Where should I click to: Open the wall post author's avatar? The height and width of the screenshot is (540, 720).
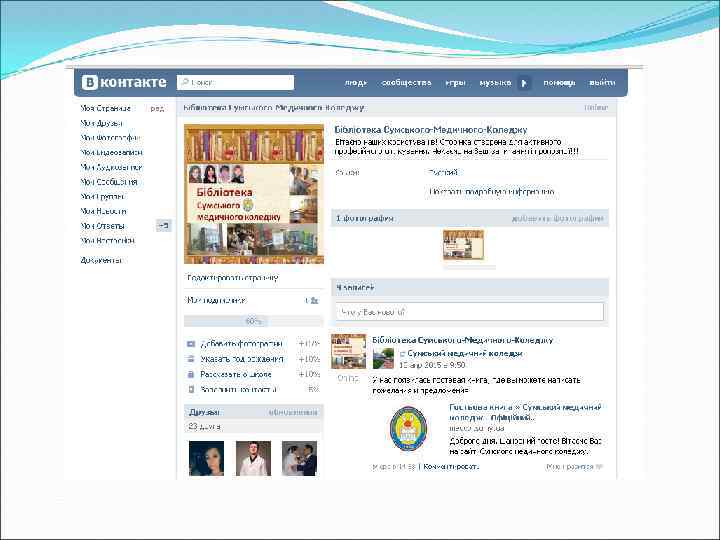click(x=349, y=352)
